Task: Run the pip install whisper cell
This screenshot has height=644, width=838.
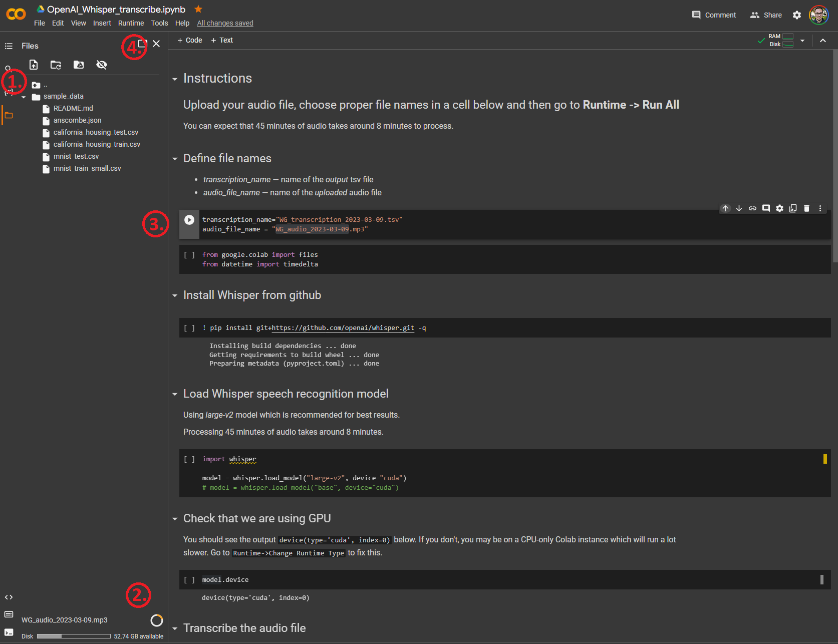Action: (x=189, y=328)
